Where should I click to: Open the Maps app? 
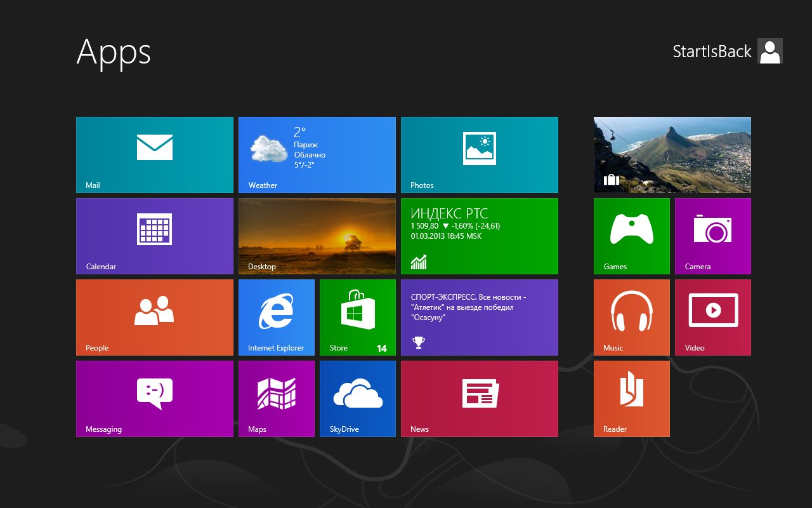(x=277, y=398)
